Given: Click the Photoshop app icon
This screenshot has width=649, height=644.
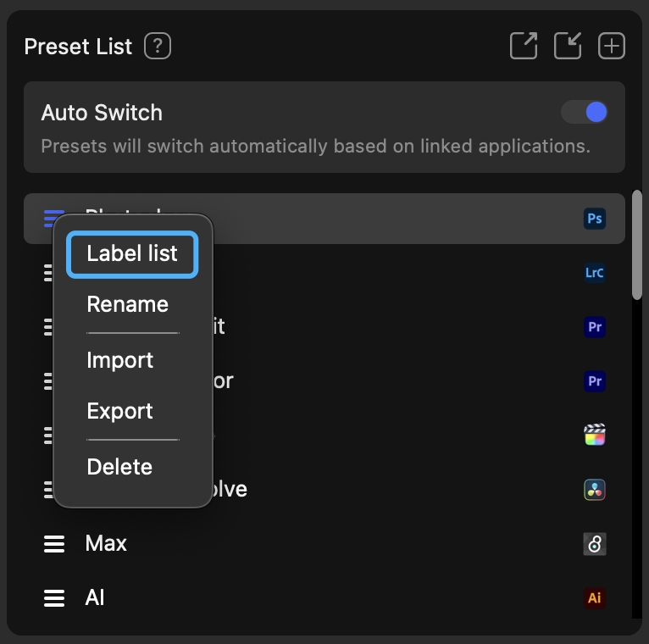Looking at the screenshot, I should click(595, 219).
